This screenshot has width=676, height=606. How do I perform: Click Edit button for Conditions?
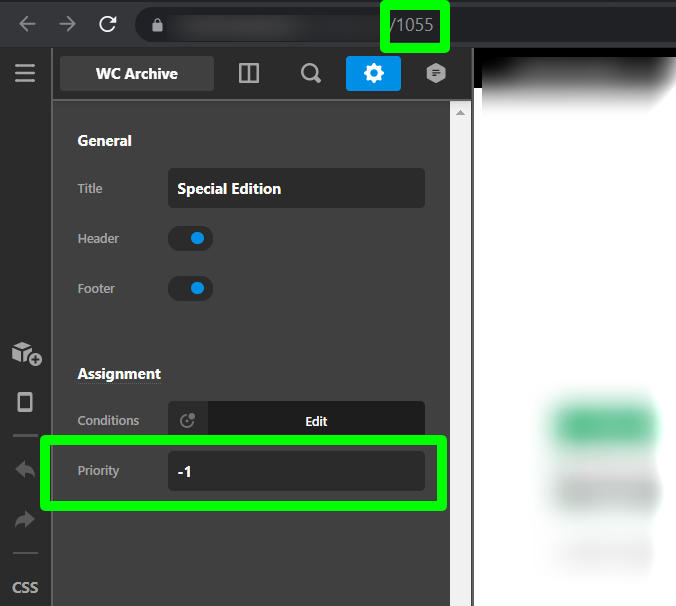point(316,421)
